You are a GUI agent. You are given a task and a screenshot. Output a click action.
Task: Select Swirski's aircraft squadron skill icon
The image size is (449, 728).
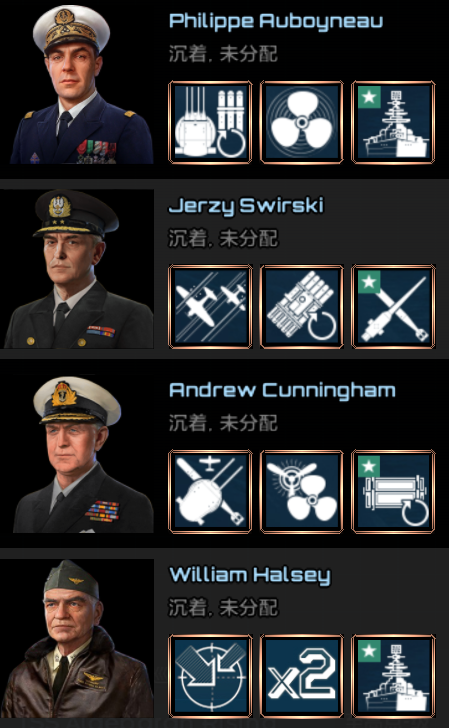210,306
